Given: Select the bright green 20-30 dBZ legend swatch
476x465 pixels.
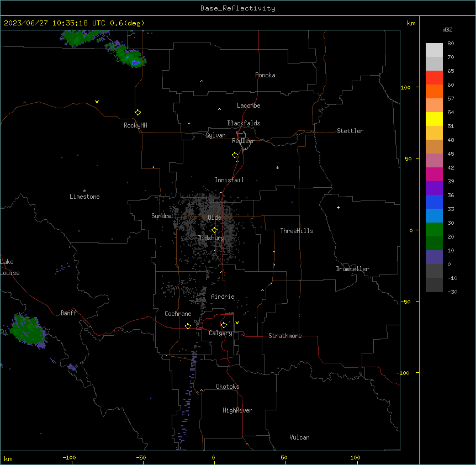Looking at the screenshot, I should 434,230.
